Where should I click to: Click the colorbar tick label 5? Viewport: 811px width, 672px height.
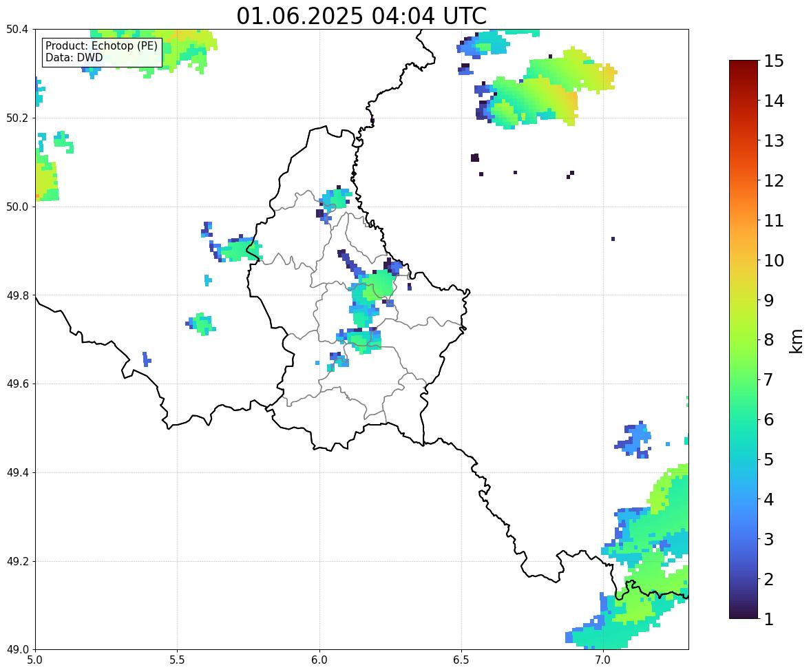tap(768, 459)
